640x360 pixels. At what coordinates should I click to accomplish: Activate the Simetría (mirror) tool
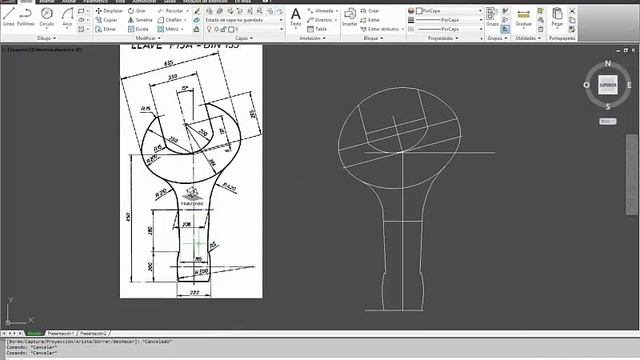(140, 20)
